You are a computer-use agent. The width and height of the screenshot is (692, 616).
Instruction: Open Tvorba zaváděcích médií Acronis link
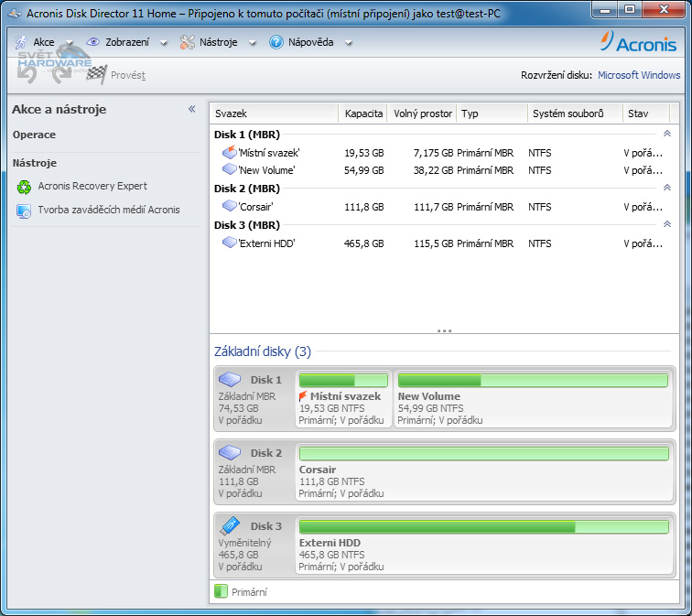pyautogui.click(x=109, y=210)
